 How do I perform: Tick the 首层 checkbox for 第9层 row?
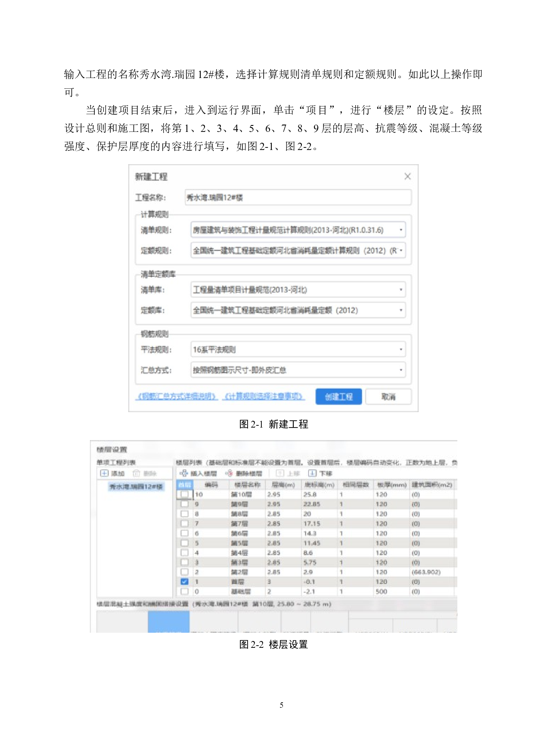pyautogui.click(x=184, y=504)
